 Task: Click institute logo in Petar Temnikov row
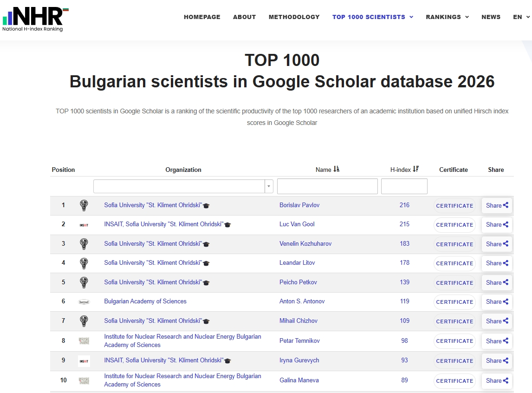pyautogui.click(x=84, y=341)
